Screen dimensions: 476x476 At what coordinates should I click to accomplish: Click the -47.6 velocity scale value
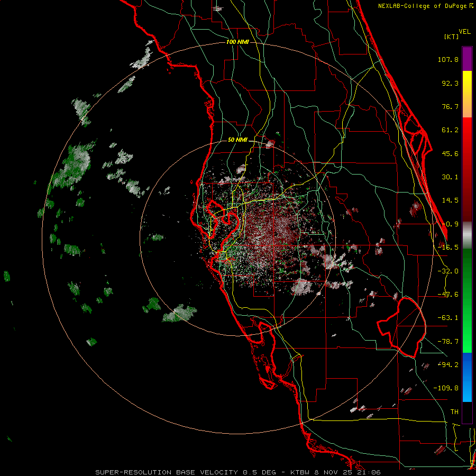pyautogui.click(x=448, y=295)
